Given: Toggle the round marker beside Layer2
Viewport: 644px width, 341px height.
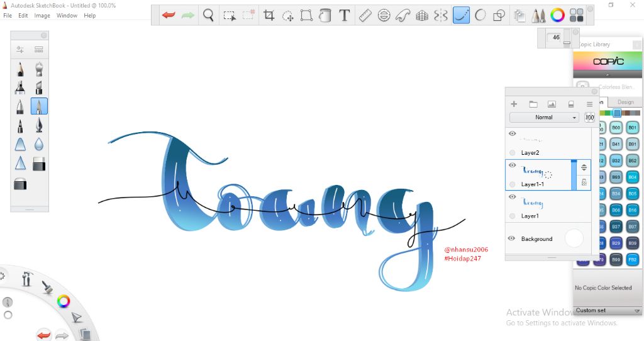Looking at the screenshot, I should pyautogui.click(x=512, y=152).
